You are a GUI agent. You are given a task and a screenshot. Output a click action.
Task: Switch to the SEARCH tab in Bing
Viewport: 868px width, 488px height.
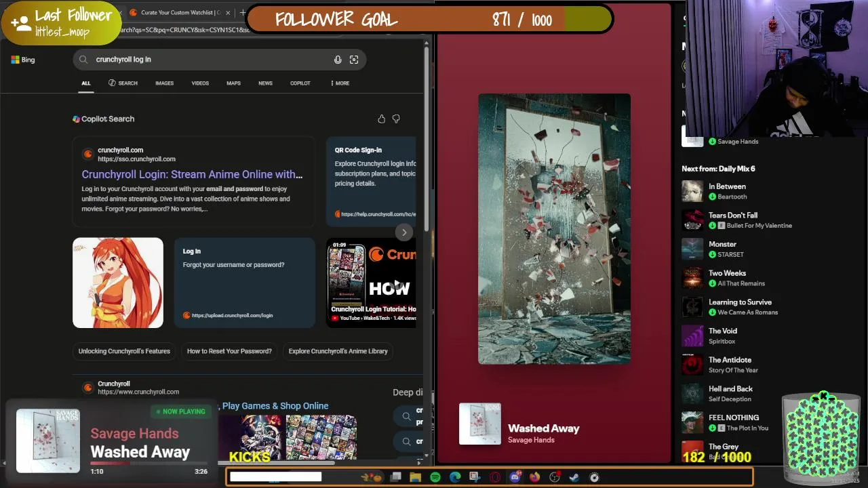click(x=123, y=83)
